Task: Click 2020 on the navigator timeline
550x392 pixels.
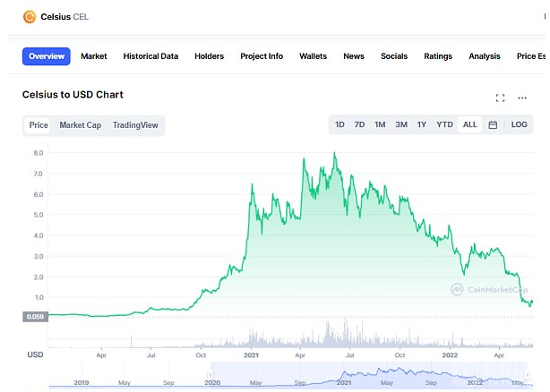Action: [212, 382]
